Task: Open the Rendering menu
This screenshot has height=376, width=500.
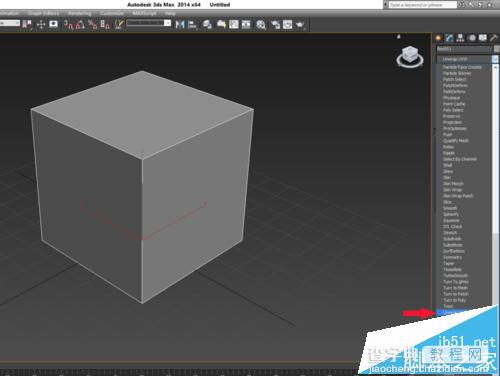Action: 80,13
